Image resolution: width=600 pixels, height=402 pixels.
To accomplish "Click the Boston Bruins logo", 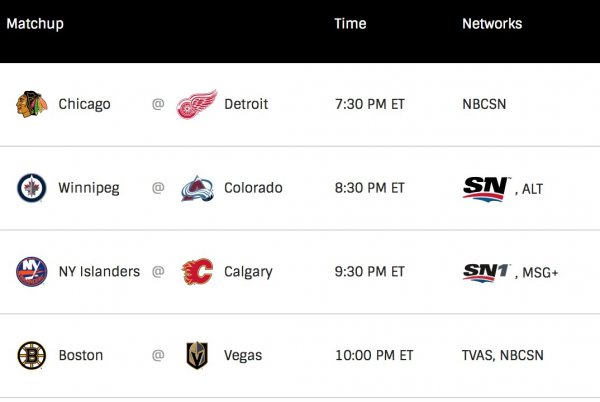I will coord(31,355).
